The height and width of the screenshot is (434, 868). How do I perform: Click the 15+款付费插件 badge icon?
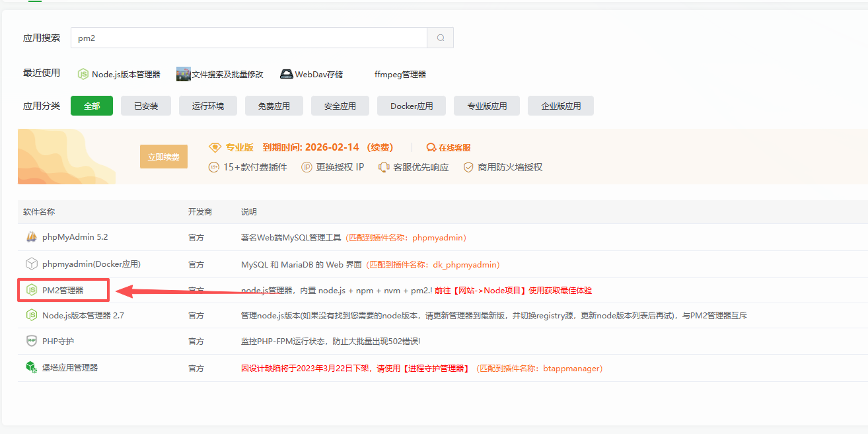[213, 167]
